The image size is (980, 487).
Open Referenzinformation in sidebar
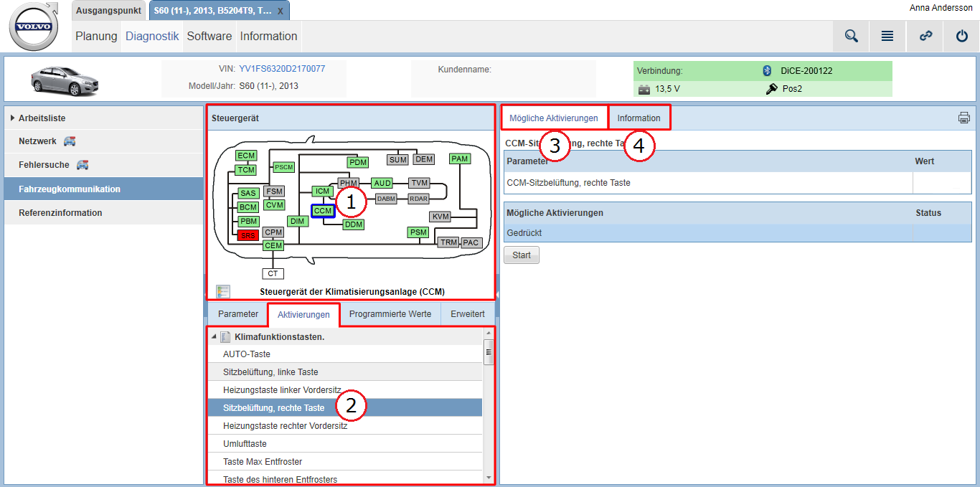tap(103, 212)
